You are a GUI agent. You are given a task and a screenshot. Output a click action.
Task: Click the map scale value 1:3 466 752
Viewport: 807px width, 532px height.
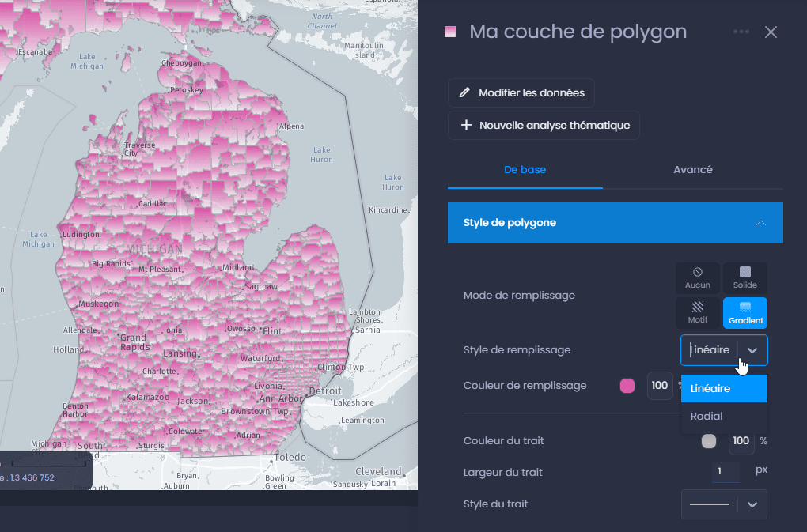tap(32, 477)
